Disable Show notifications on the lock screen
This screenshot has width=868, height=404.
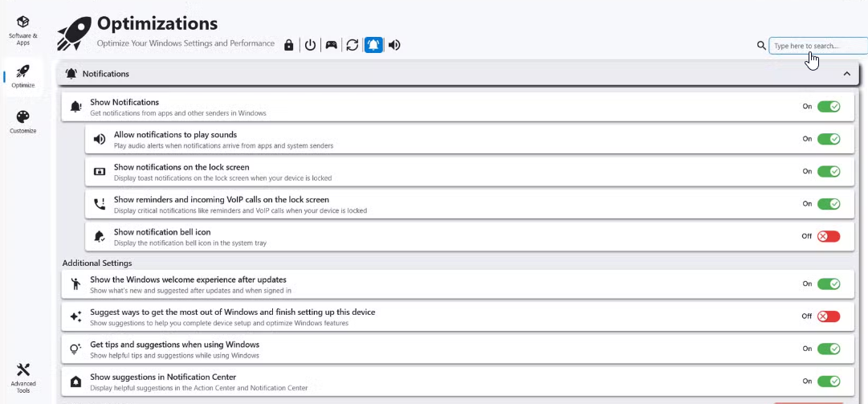828,171
